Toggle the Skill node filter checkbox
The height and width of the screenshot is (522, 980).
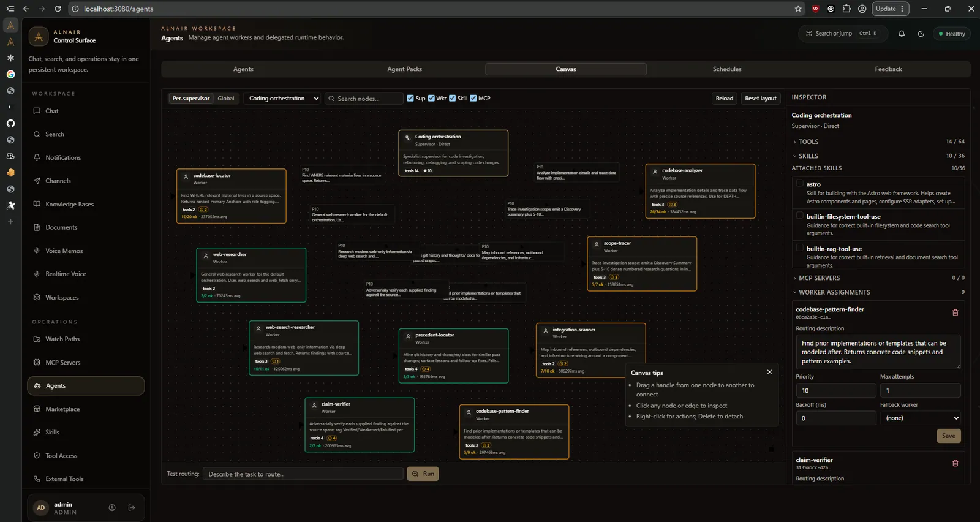[x=452, y=98]
